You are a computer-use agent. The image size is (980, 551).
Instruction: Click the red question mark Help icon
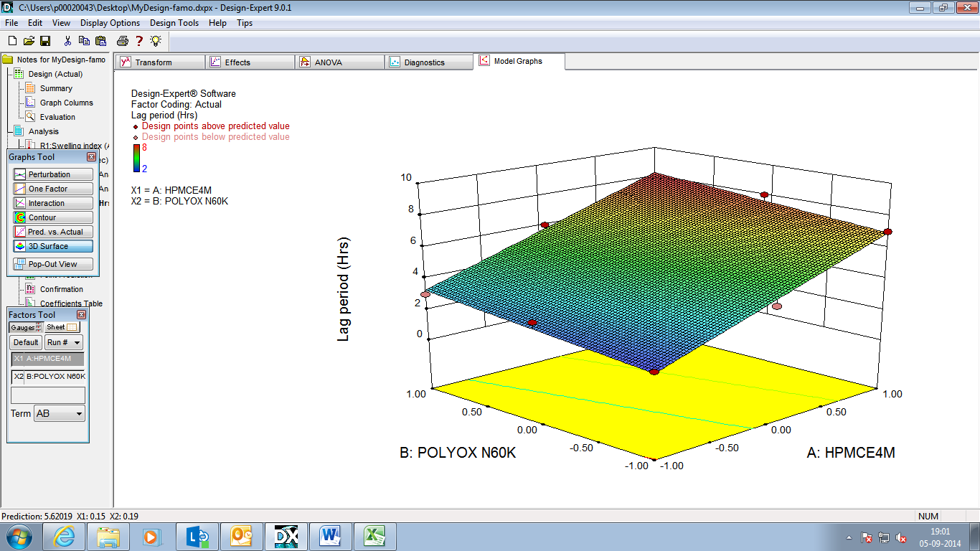(140, 41)
